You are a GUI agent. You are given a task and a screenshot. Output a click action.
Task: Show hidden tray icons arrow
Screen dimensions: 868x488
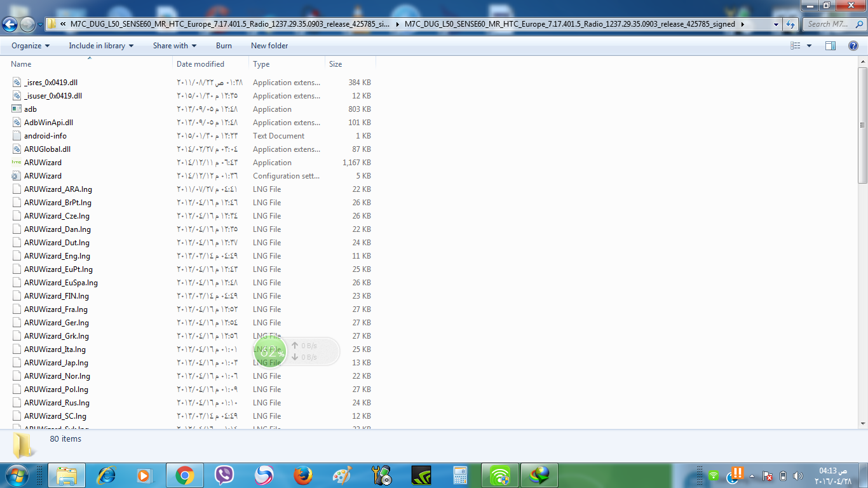tap(752, 476)
